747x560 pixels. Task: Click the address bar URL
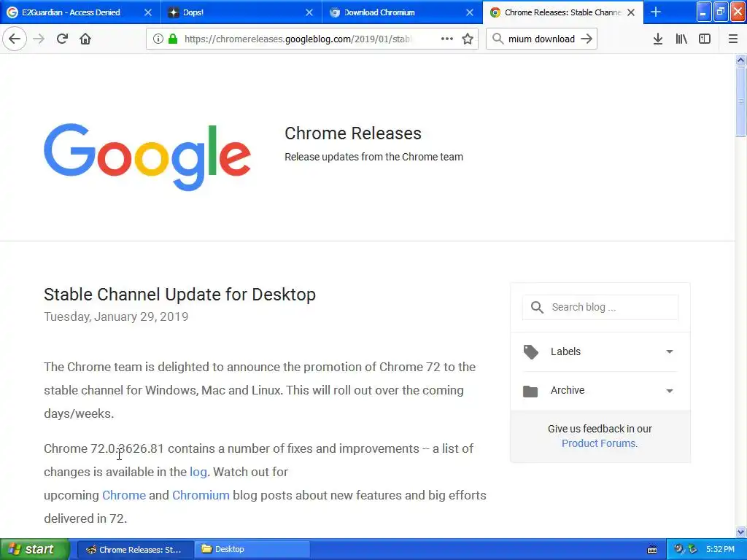point(298,39)
